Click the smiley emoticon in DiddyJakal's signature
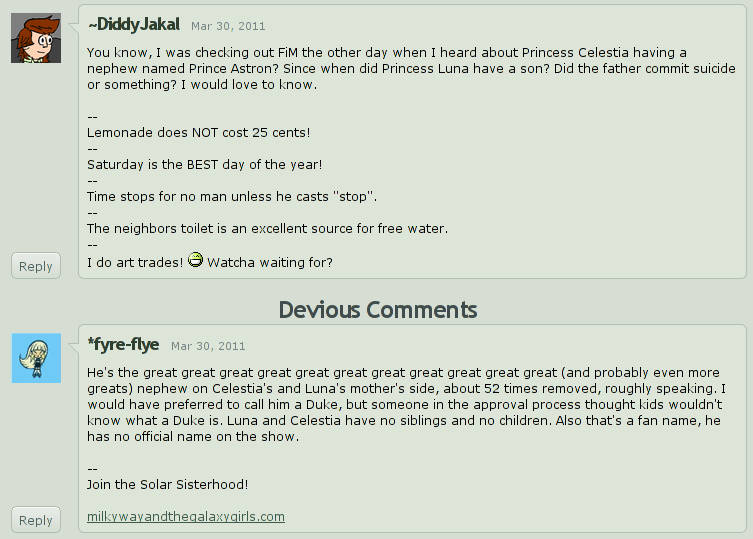Viewport: 753px width, 539px height. tap(196, 260)
